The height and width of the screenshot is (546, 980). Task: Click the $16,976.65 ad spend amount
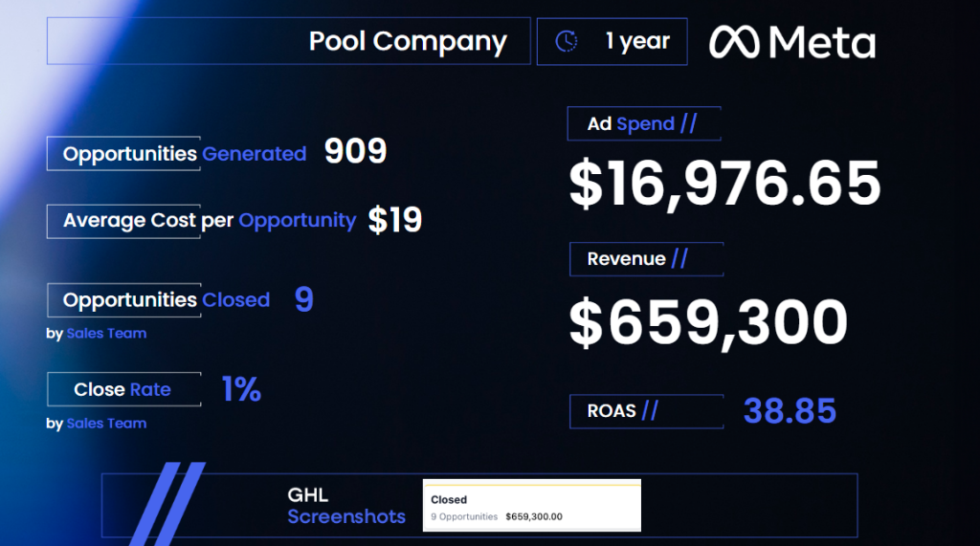click(x=724, y=185)
